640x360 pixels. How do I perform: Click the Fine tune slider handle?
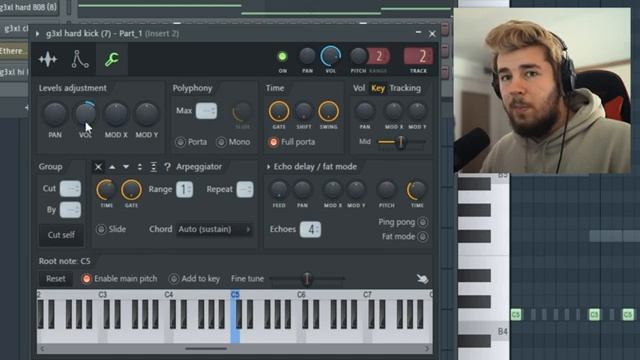[x=307, y=279]
